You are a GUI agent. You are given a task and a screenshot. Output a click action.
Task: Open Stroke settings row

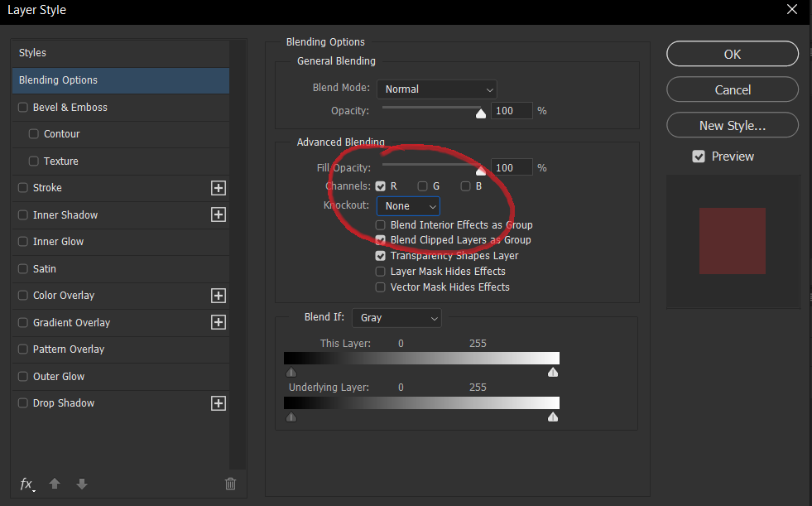(x=121, y=187)
